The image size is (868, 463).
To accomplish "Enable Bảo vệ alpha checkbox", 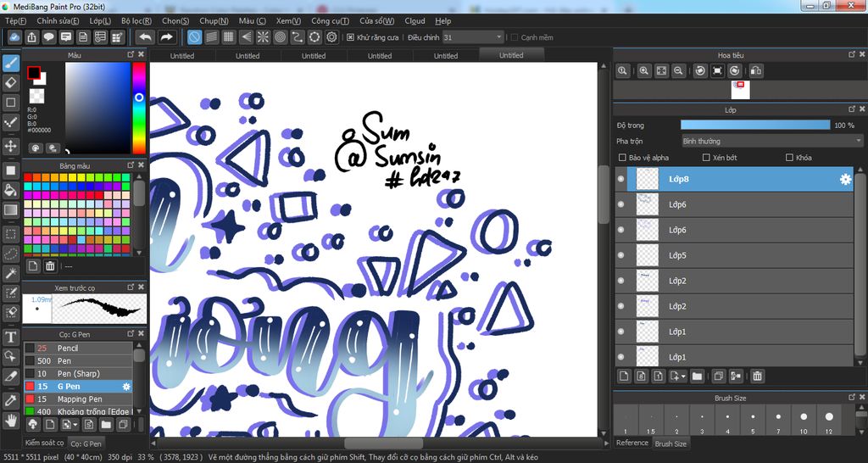I will tap(622, 158).
